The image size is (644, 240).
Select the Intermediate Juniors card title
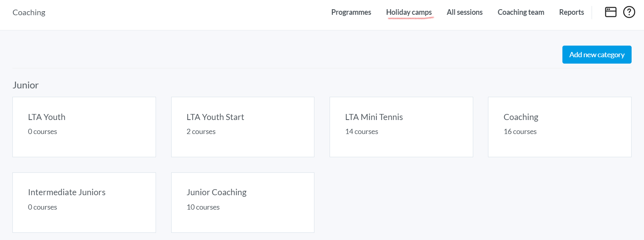[x=67, y=192]
